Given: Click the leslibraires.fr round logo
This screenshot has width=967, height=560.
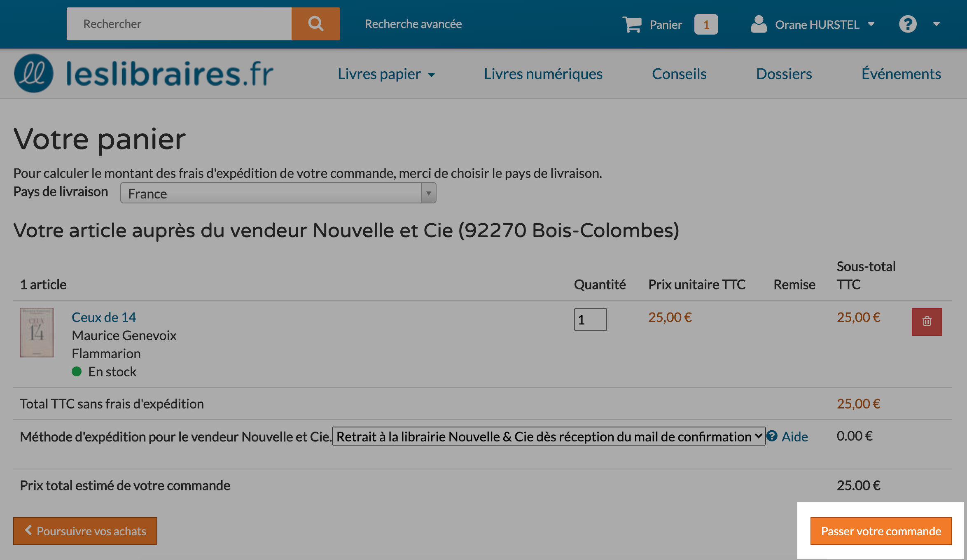Looking at the screenshot, I should 34,73.
